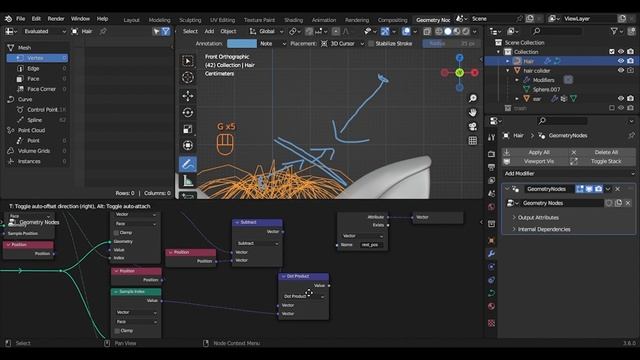Screen dimensions: 640x360
Task: Disable Hair in renders camera icon
Action: (631, 61)
